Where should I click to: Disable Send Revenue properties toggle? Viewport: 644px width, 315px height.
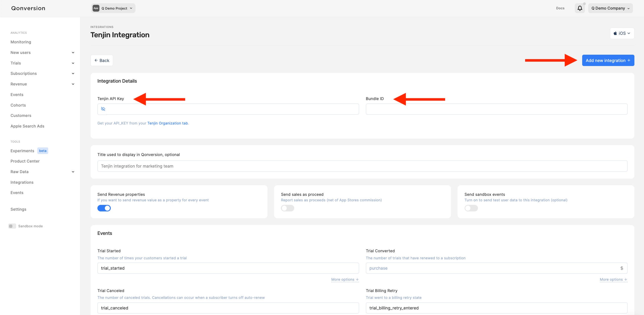(x=104, y=208)
